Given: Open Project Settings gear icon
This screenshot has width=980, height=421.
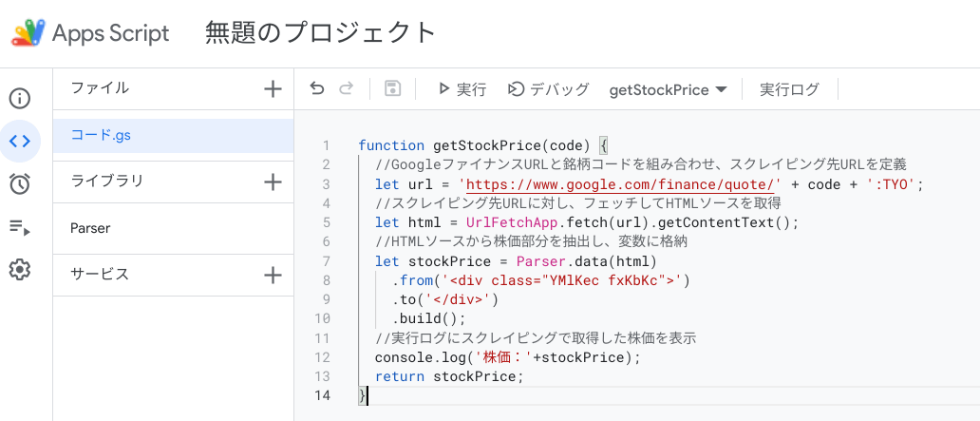Looking at the screenshot, I should [x=20, y=270].
